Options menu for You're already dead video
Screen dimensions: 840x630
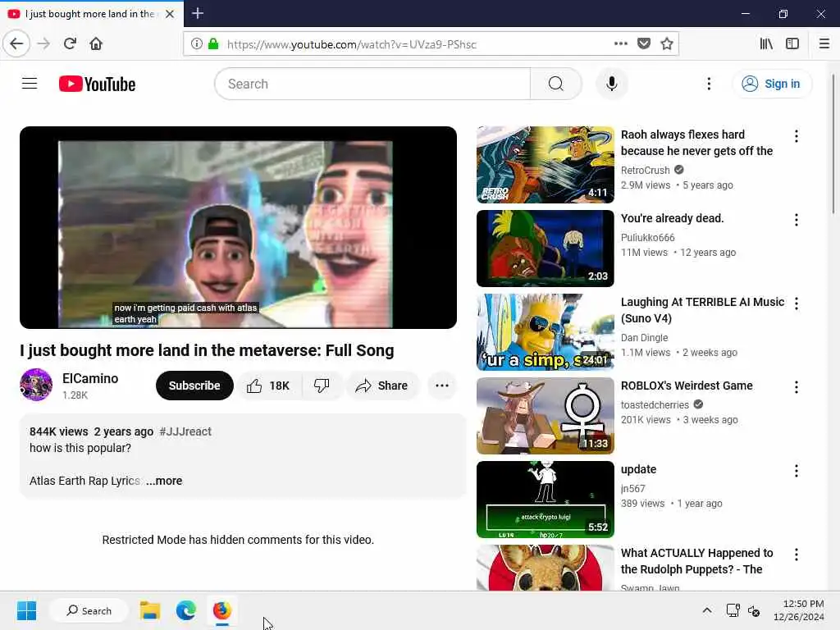coord(797,220)
